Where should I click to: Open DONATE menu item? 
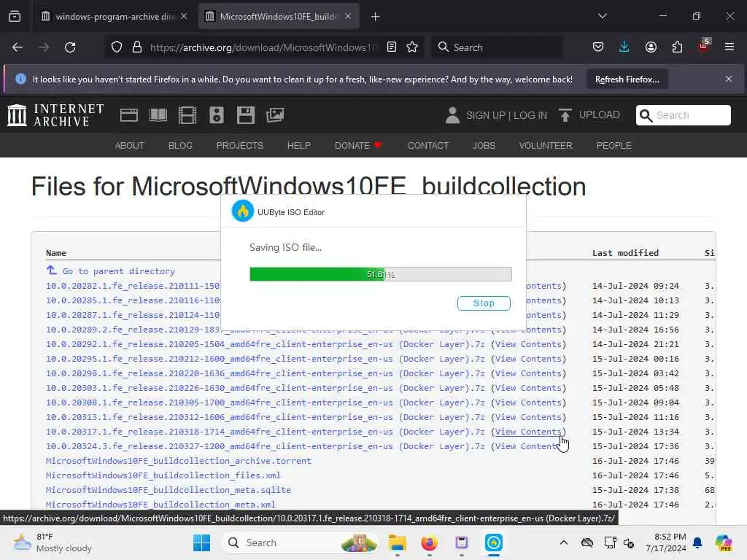357,146
